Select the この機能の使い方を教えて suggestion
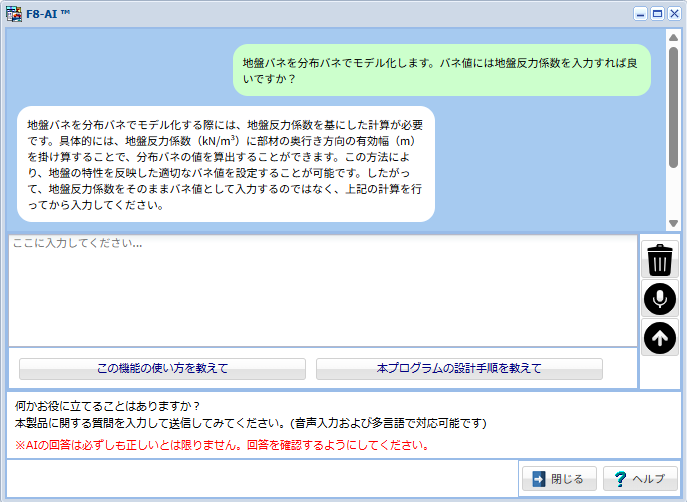This screenshot has height=502, width=687. tap(162, 368)
